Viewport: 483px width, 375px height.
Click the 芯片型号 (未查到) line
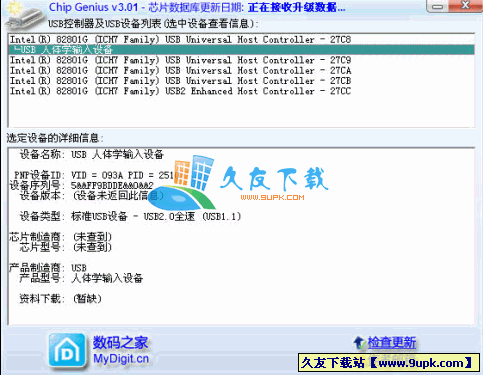(65, 247)
